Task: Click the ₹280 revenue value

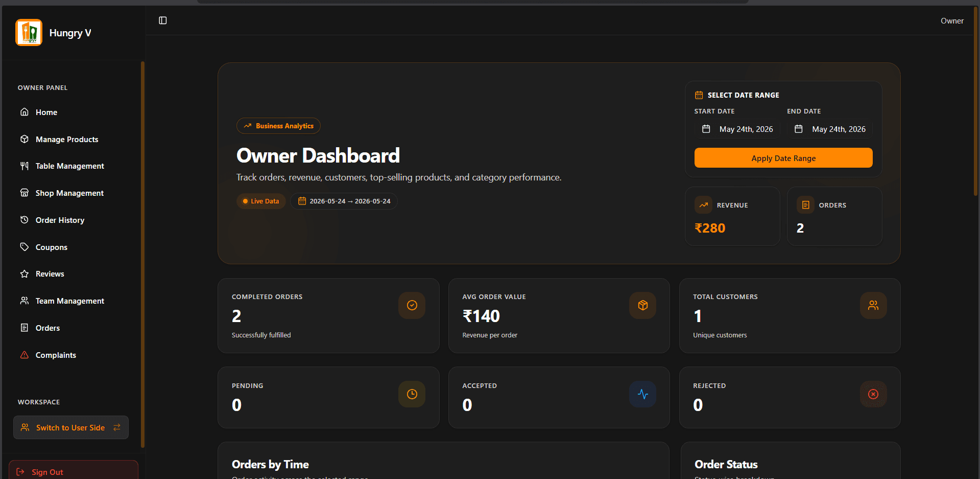Action: (x=710, y=228)
